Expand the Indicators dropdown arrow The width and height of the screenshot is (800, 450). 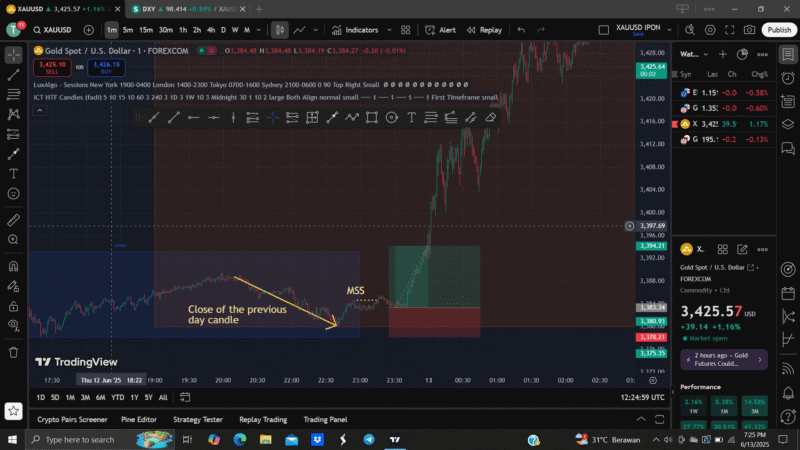click(389, 30)
